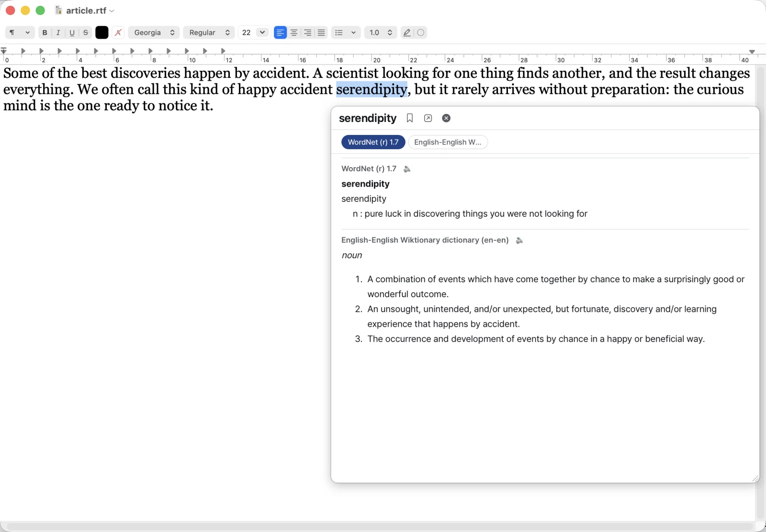Click the 'noun' part-of-speech label

(x=352, y=255)
